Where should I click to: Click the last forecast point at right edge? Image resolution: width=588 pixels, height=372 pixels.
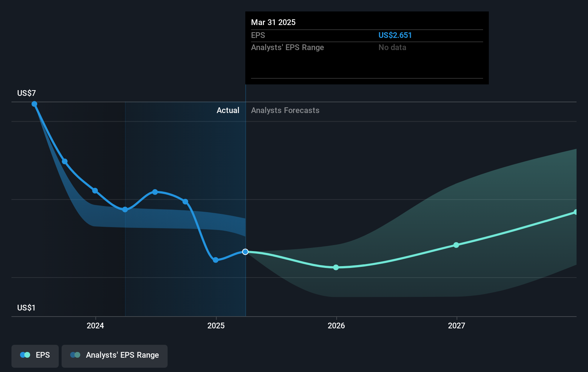tap(575, 212)
